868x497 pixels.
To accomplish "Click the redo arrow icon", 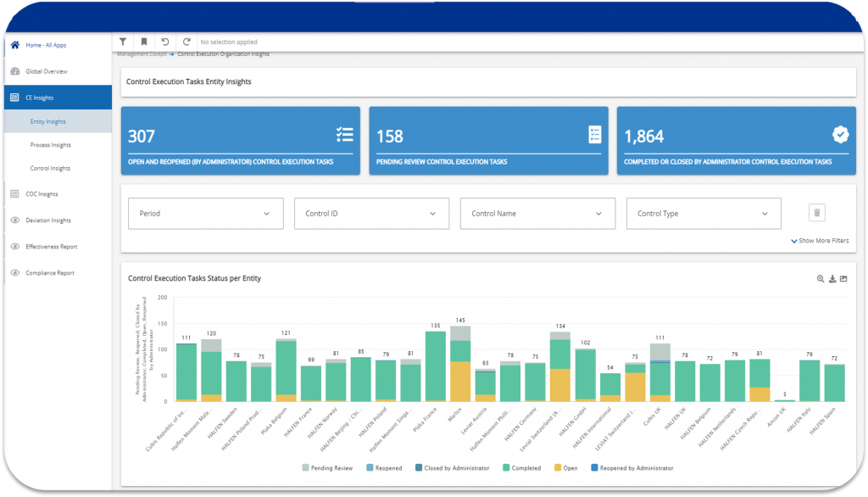I will point(186,41).
